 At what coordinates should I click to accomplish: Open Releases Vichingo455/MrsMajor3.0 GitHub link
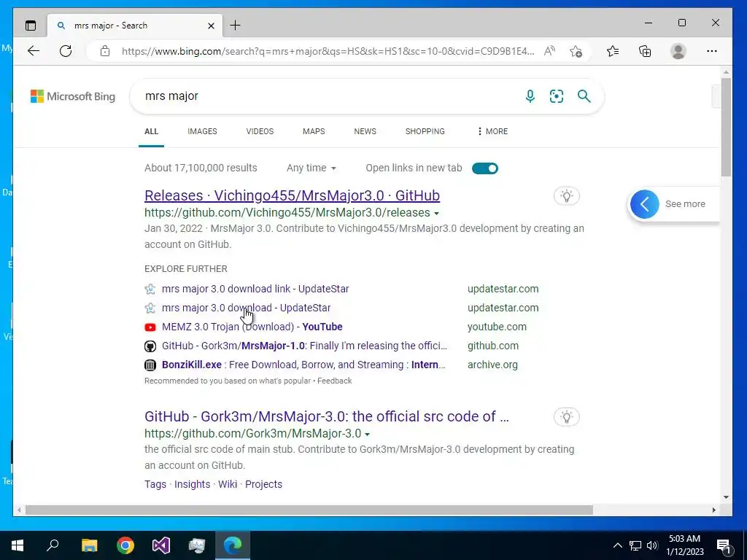[x=292, y=195]
